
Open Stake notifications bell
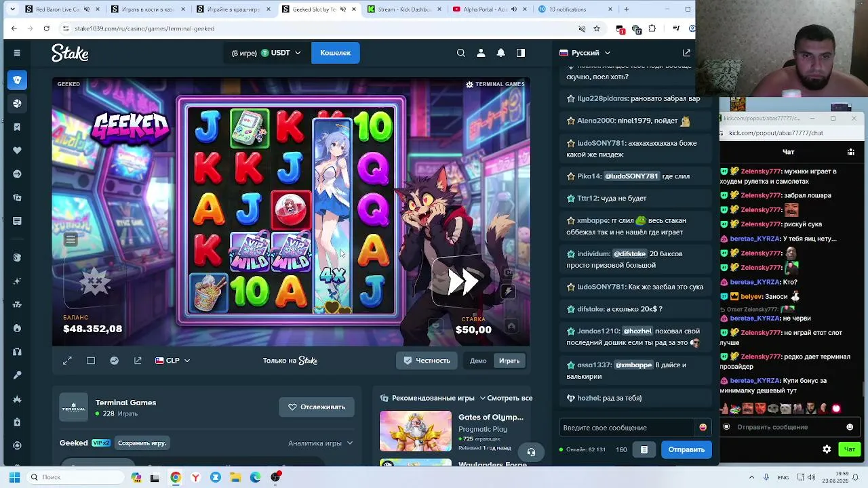pyautogui.click(x=500, y=53)
